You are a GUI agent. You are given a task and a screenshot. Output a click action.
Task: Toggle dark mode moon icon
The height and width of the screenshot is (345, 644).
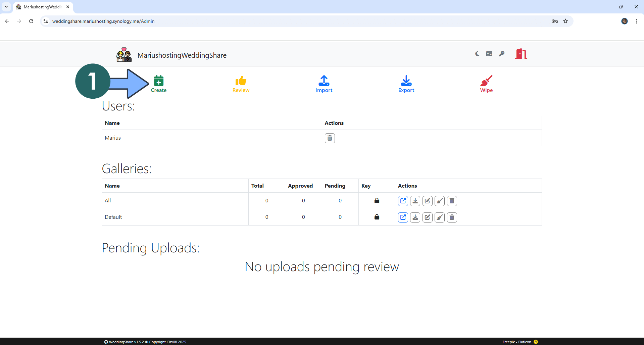tap(477, 54)
